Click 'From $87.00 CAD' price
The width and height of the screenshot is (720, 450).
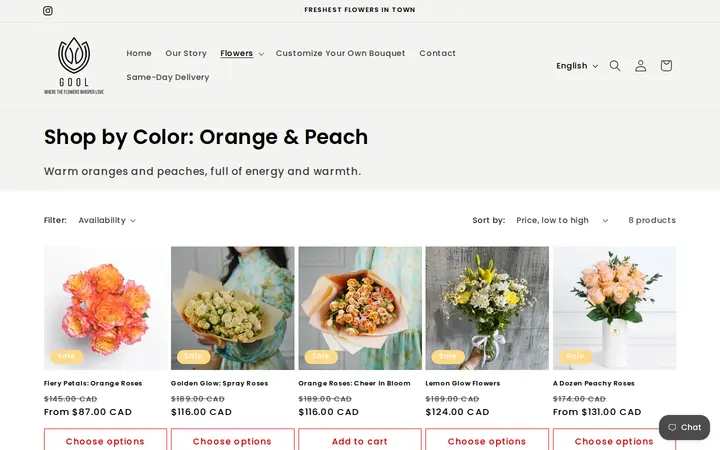pyautogui.click(x=88, y=412)
